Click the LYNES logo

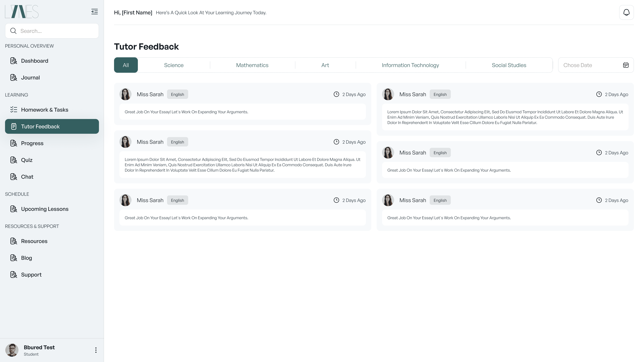(x=22, y=11)
